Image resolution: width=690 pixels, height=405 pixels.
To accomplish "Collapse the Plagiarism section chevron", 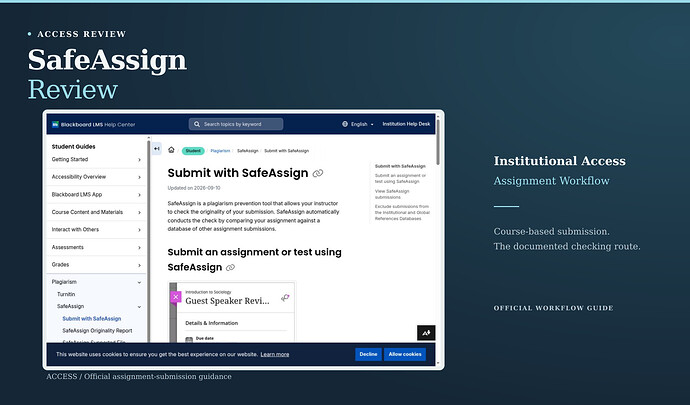I will (x=139, y=282).
